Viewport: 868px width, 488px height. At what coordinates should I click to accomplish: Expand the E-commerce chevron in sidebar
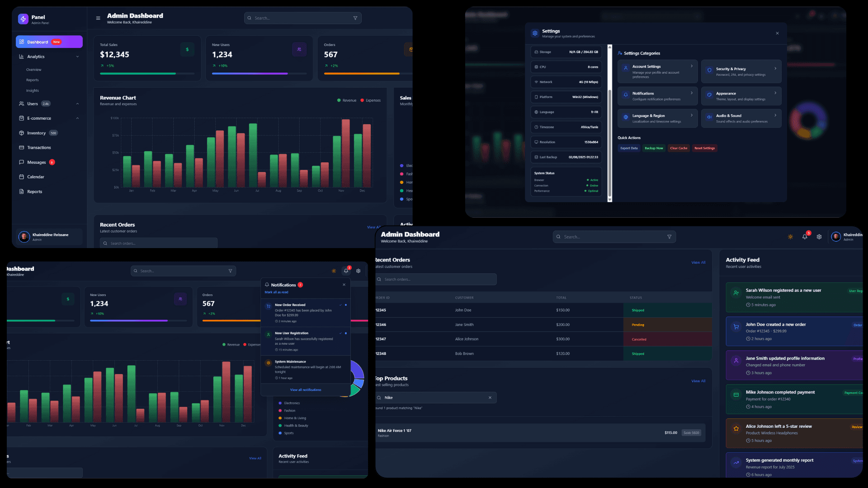77,118
